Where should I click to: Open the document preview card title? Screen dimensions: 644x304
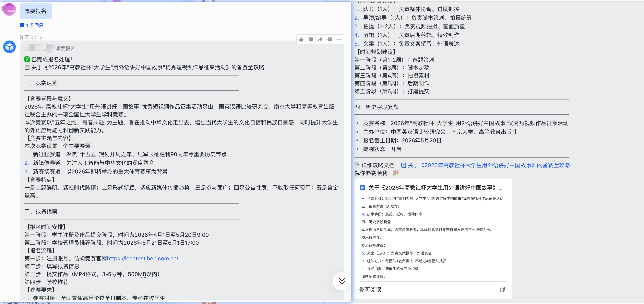(435, 188)
